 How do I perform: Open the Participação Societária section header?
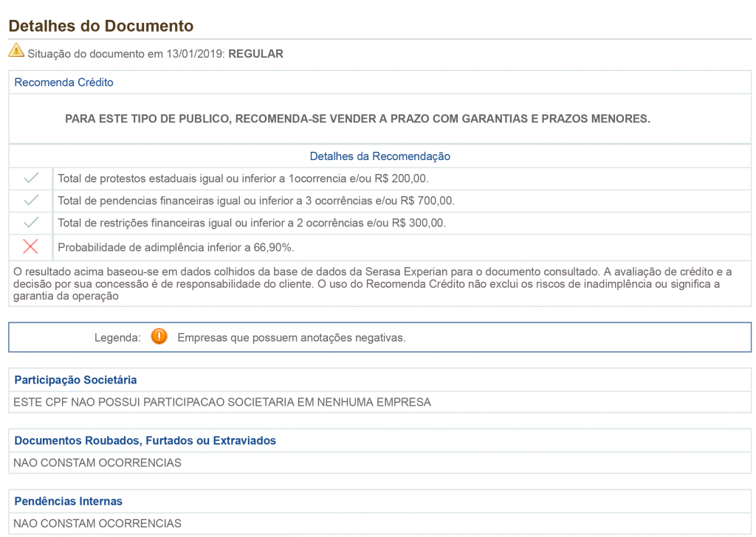(x=75, y=380)
